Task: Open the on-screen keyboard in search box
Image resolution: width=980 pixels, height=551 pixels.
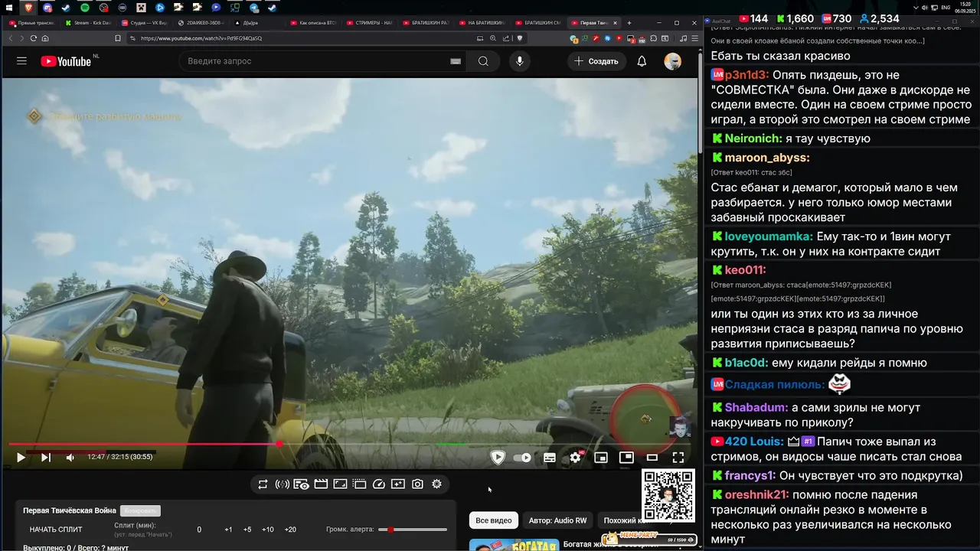Action: (x=456, y=61)
